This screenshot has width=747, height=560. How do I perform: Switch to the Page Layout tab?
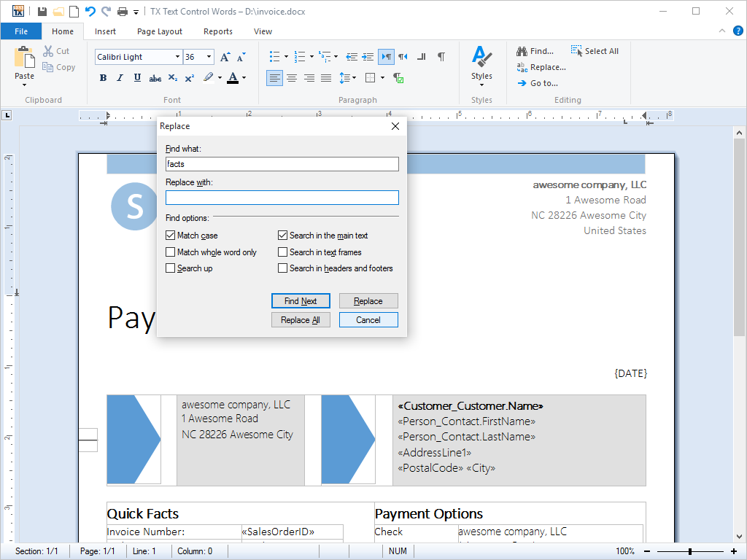(160, 31)
